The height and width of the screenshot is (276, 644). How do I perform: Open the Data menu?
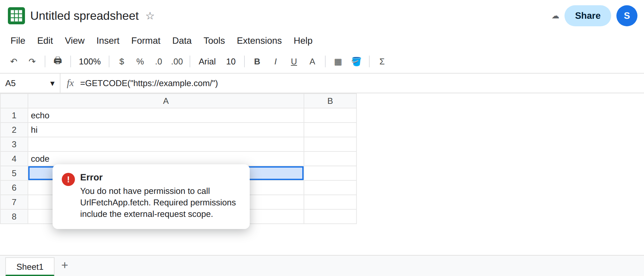point(182,40)
